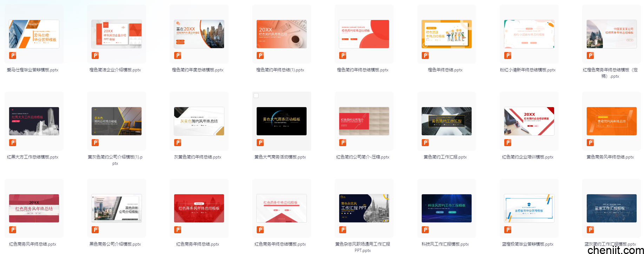Click PowerPoint icon of 红色商务年终总结模板

260,230
